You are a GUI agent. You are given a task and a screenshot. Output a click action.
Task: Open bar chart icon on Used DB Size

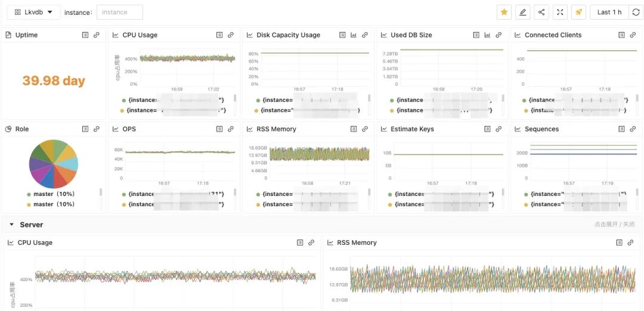[487, 35]
